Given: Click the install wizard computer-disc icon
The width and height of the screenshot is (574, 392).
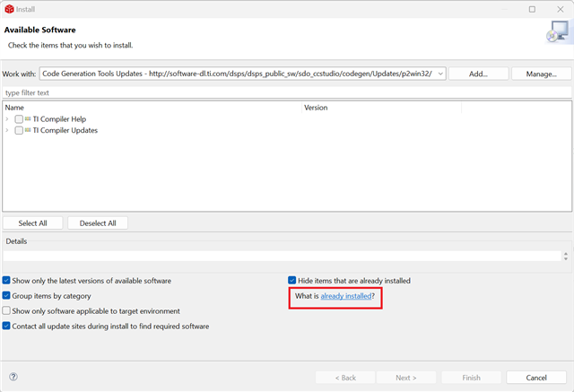Looking at the screenshot, I should [x=559, y=31].
